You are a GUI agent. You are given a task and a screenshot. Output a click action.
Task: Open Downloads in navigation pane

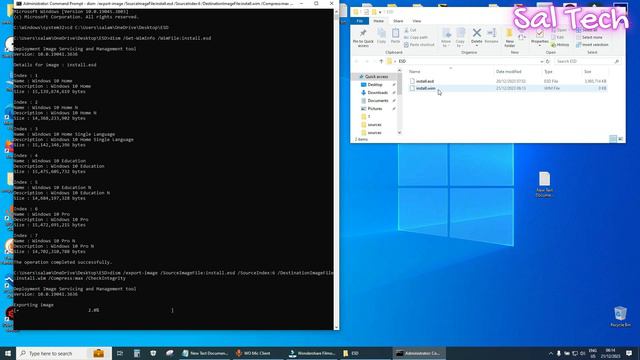click(377, 93)
